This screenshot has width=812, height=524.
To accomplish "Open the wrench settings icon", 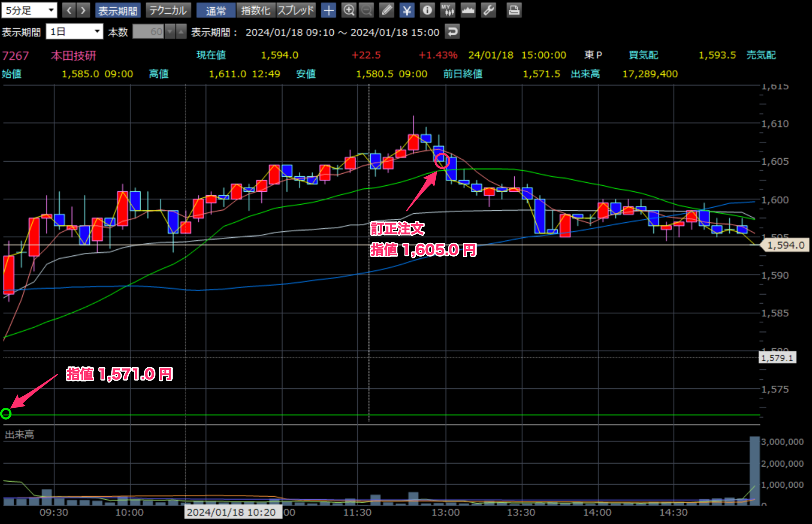I will pyautogui.click(x=488, y=10).
